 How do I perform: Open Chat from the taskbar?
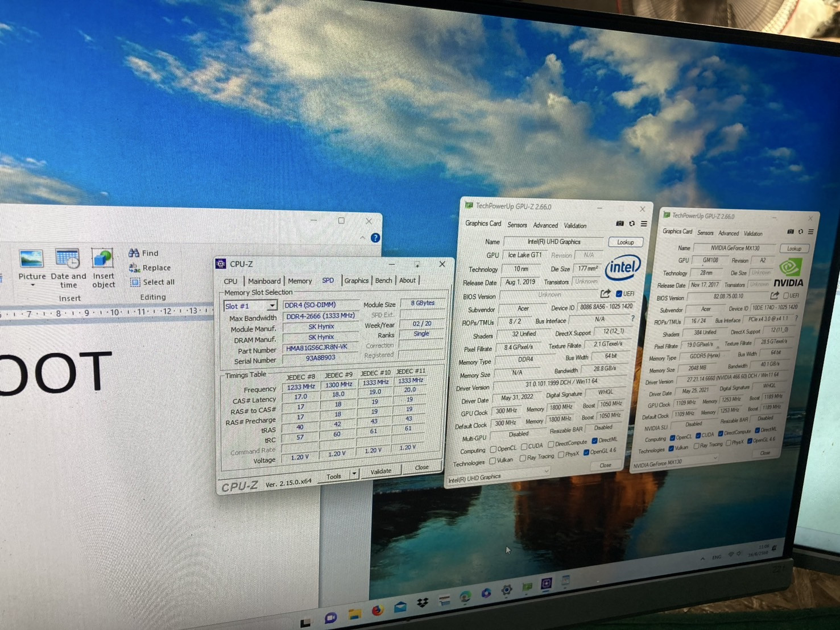pos(330,618)
